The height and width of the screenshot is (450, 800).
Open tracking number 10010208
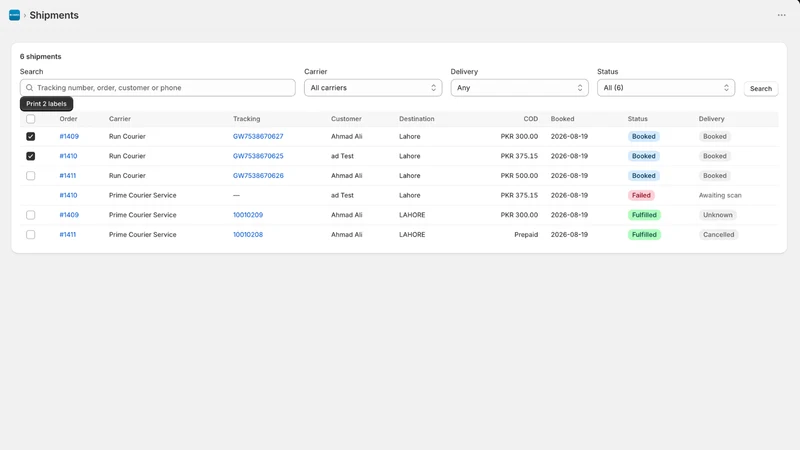pyautogui.click(x=248, y=235)
